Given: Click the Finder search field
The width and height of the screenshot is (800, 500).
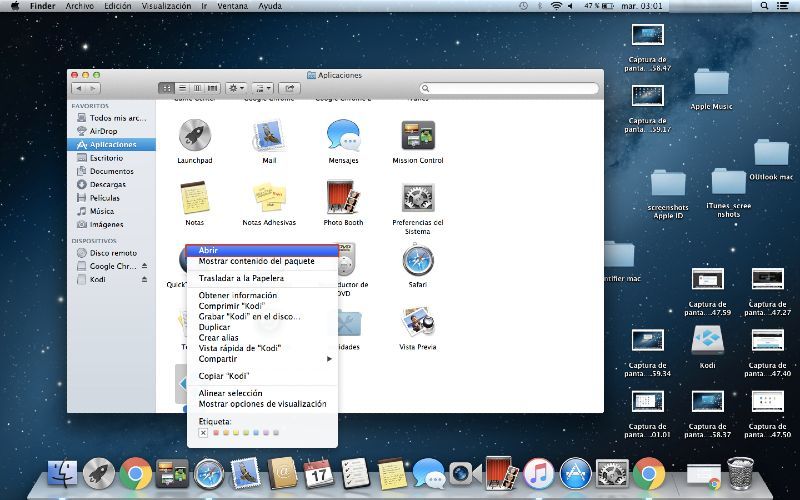Looking at the screenshot, I should 509,88.
